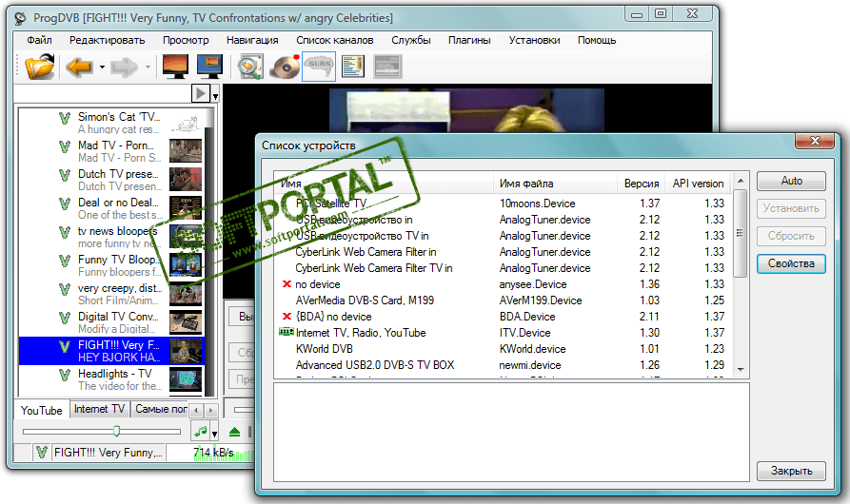
Task: Select the Deal or no Deal entry
Action: [111, 208]
